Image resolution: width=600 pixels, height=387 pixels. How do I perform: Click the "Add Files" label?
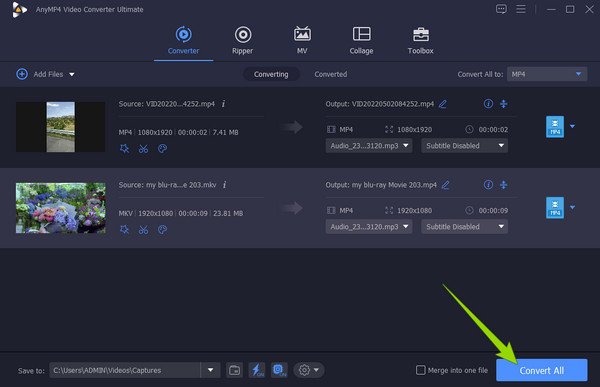click(x=48, y=74)
